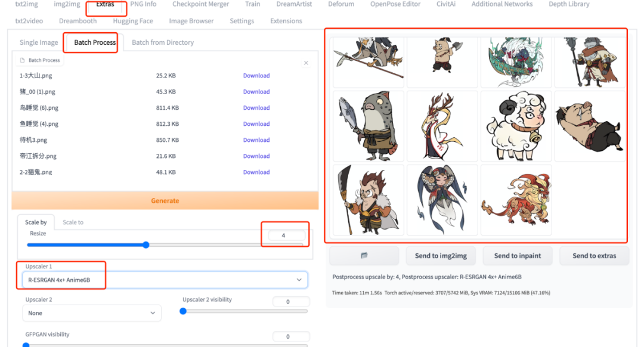This screenshot has width=644, height=347.
Task: Open the Extras tab
Action: coord(105,4)
